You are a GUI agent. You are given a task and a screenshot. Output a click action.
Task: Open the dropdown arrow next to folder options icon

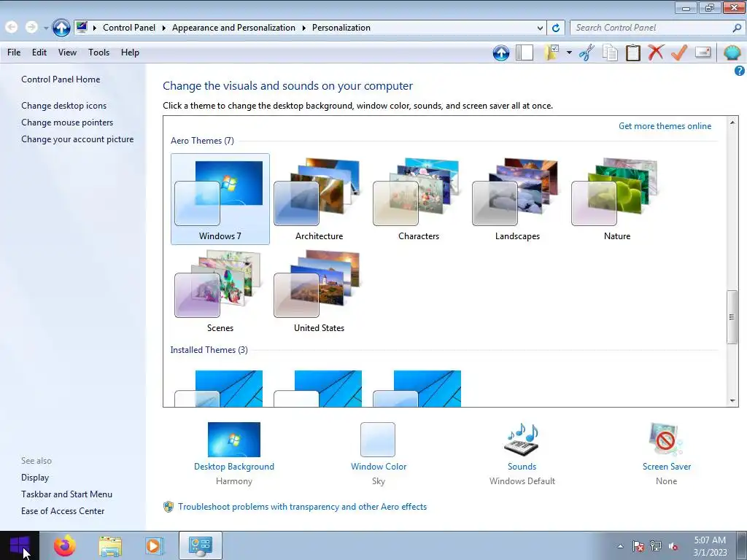pos(569,52)
